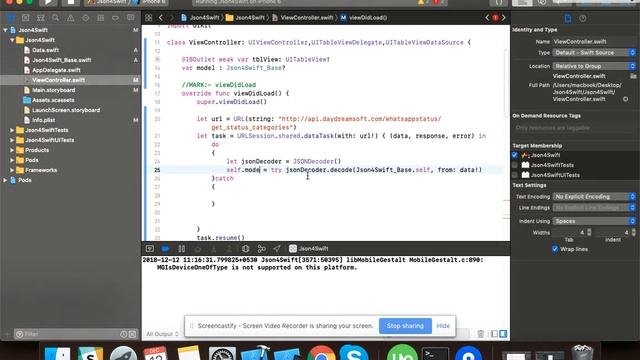Show the File inspector

pyautogui.click(x=568, y=18)
